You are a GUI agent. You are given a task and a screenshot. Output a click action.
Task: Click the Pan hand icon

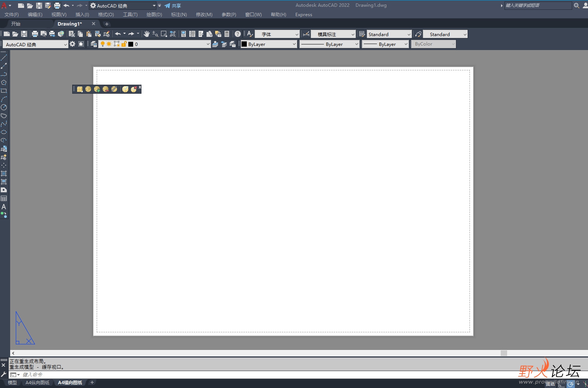click(x=147, y=34)
